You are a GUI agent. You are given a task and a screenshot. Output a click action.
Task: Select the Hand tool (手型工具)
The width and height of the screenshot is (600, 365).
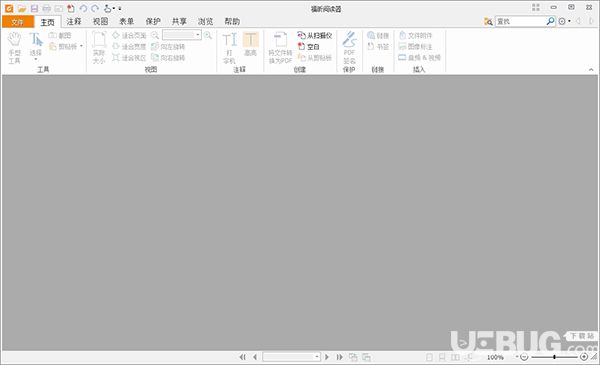tap(15, 48)
